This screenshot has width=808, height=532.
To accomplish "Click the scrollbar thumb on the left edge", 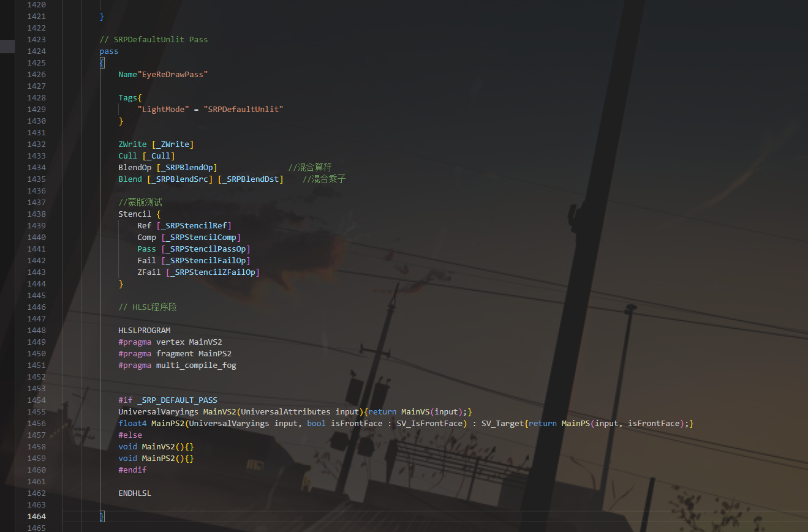I will click(x=7, y=46).
